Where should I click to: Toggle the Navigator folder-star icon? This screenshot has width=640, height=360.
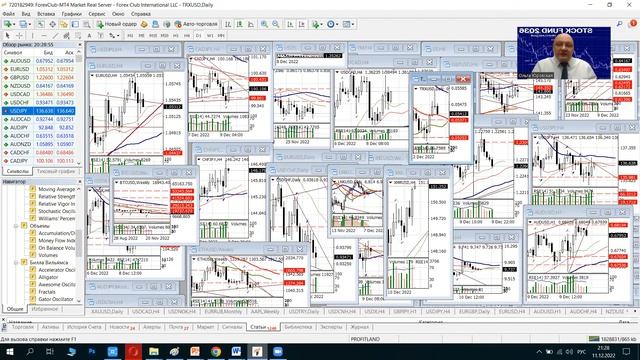coord(64,24)
